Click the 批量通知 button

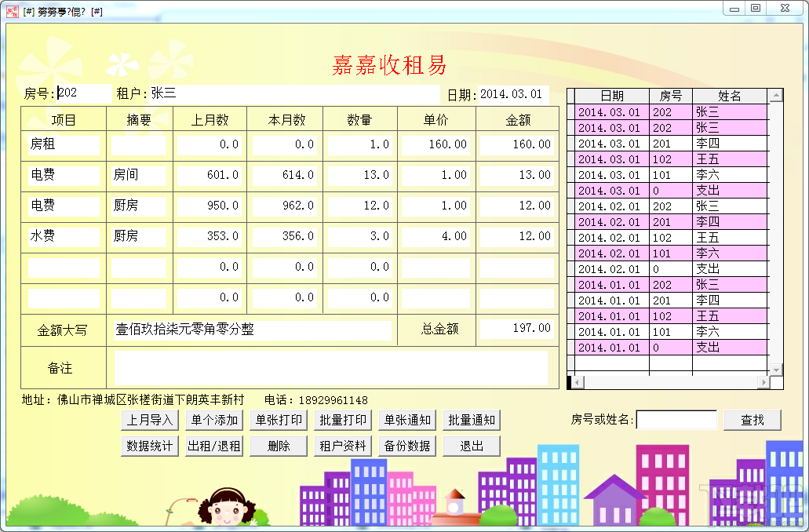coord(472,420)
